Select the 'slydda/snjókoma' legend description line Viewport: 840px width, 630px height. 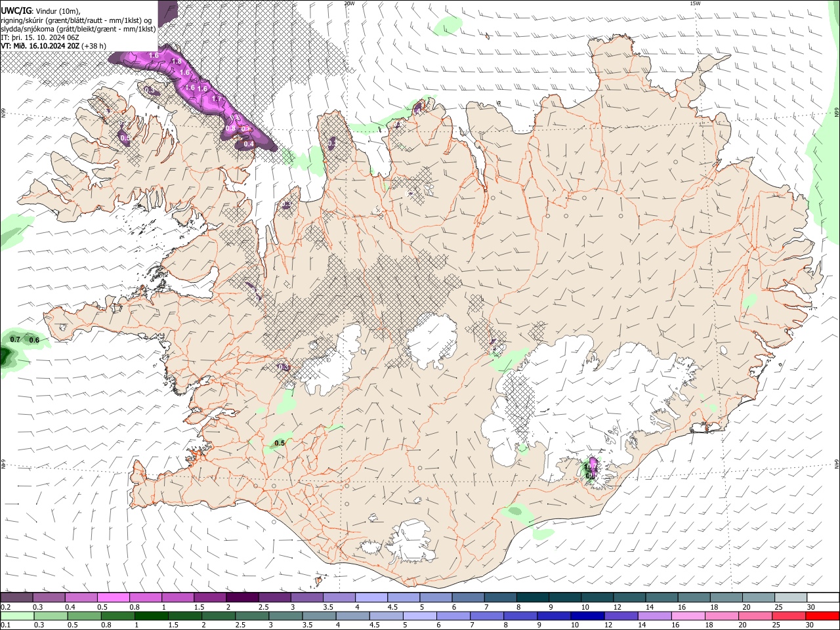click(79, 29)
